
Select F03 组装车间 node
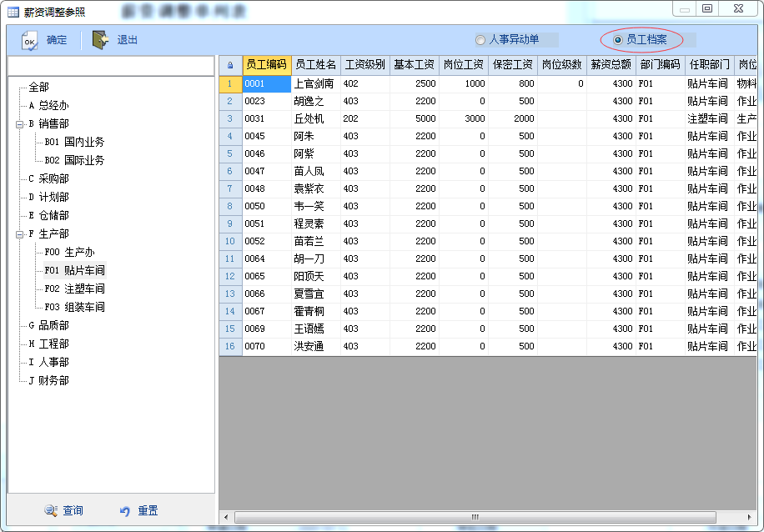coord(74,308)
